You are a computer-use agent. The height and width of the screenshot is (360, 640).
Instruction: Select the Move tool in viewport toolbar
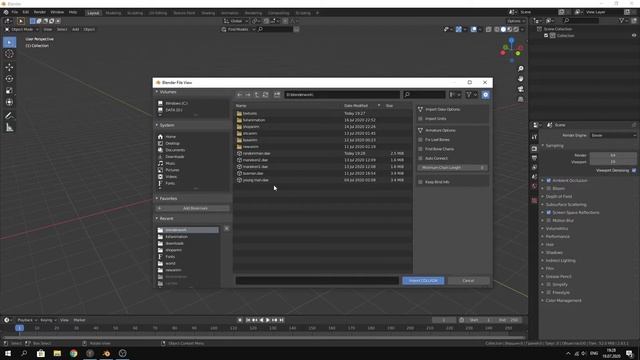coord(9,67)
